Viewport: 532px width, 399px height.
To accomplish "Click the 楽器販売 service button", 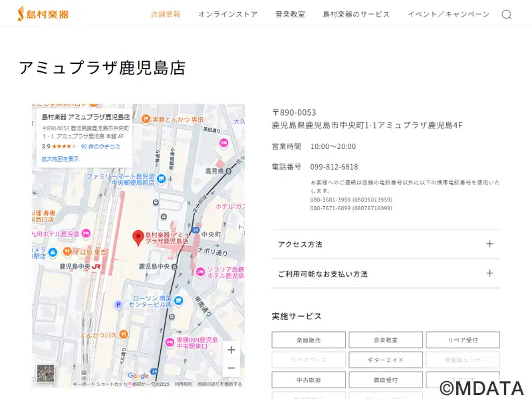I will click(x=309, y=340).
